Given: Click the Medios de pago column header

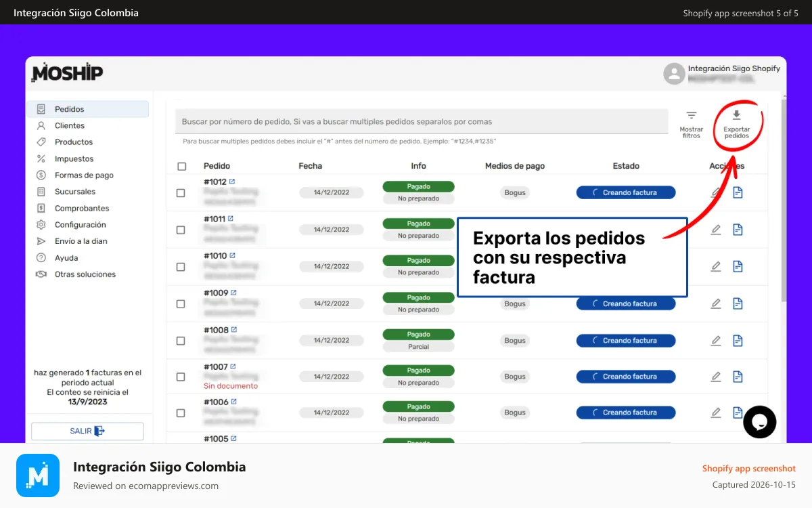Looking at the screenshot, I should (515, 166).
